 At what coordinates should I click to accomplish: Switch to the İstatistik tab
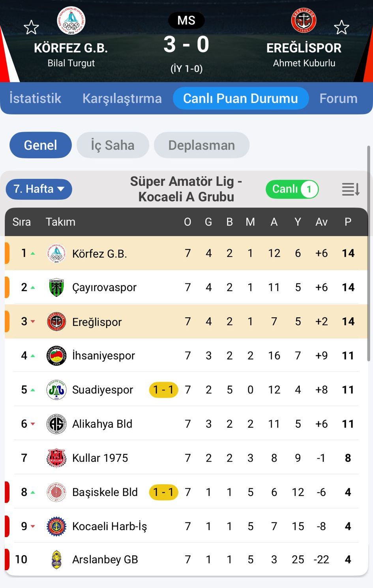tap(35, 98)
